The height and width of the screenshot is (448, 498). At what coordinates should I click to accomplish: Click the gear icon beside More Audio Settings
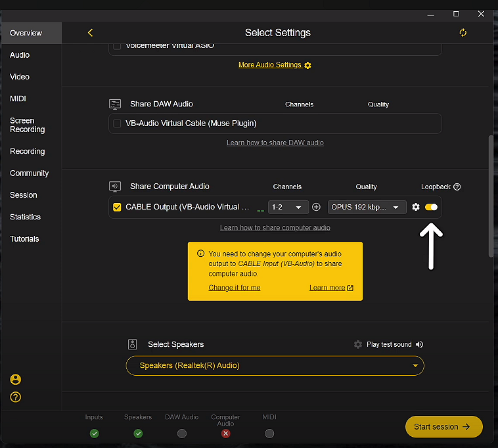click(x=307, y=66)
